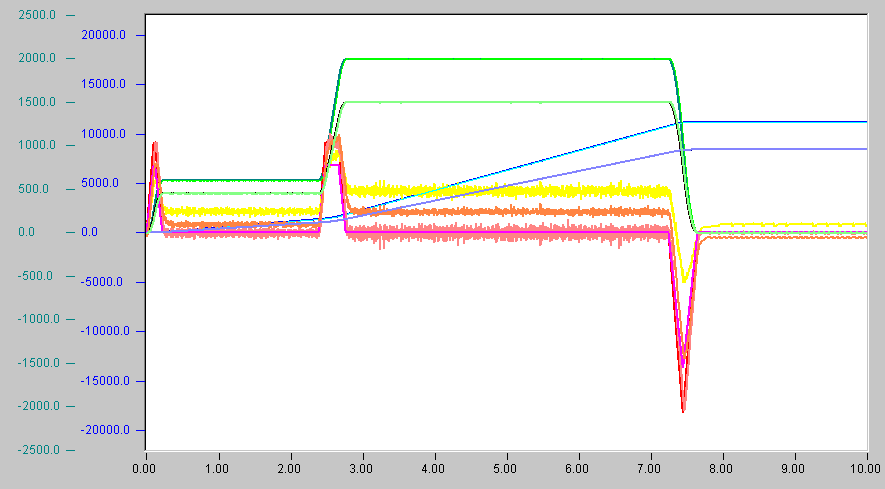Click the blue 10000.0 axis label
This screenshot has width=885, height=489.
click(x=103, y=134)
